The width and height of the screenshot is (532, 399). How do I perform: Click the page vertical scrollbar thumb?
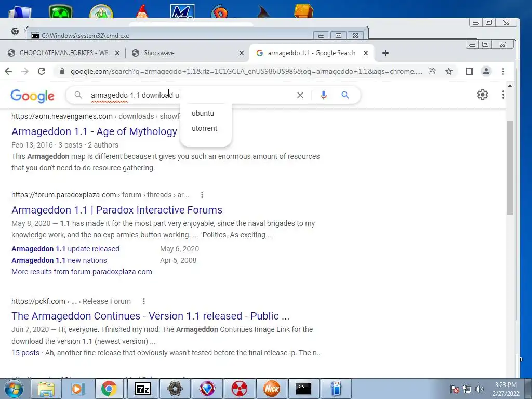(510, 168)
